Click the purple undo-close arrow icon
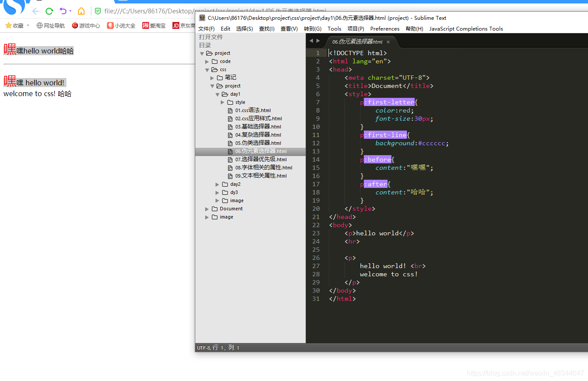 (63, 11)
